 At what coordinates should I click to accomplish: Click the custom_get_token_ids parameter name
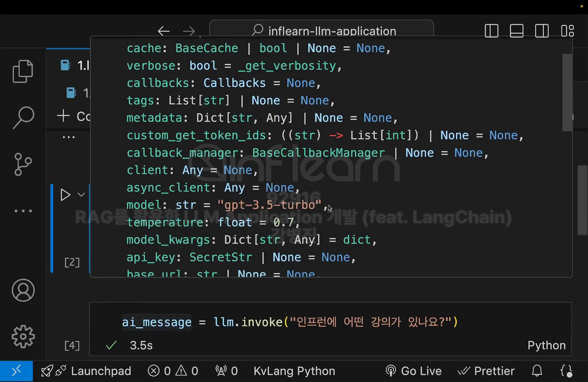[x=196, y=135]
